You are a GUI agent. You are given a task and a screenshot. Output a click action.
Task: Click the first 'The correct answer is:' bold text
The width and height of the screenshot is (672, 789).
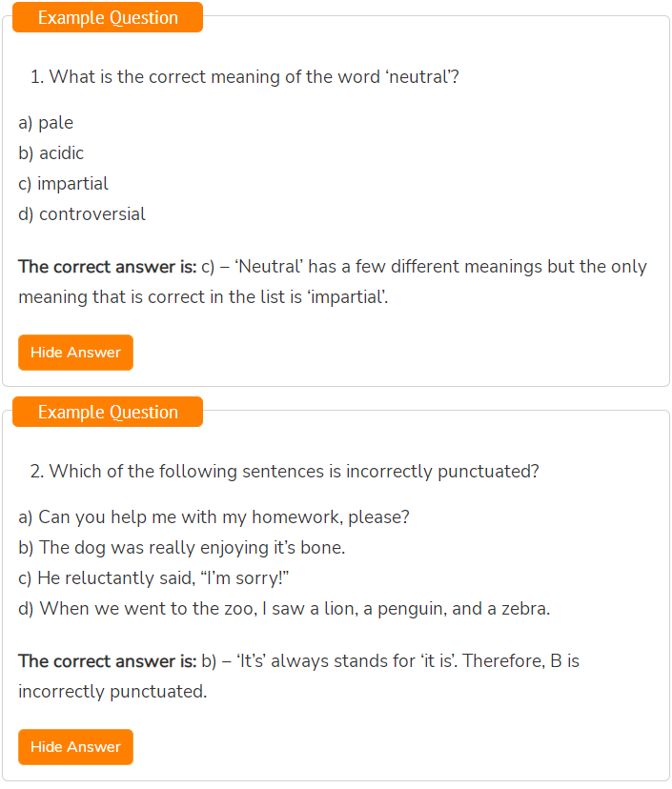click(107, 267)
